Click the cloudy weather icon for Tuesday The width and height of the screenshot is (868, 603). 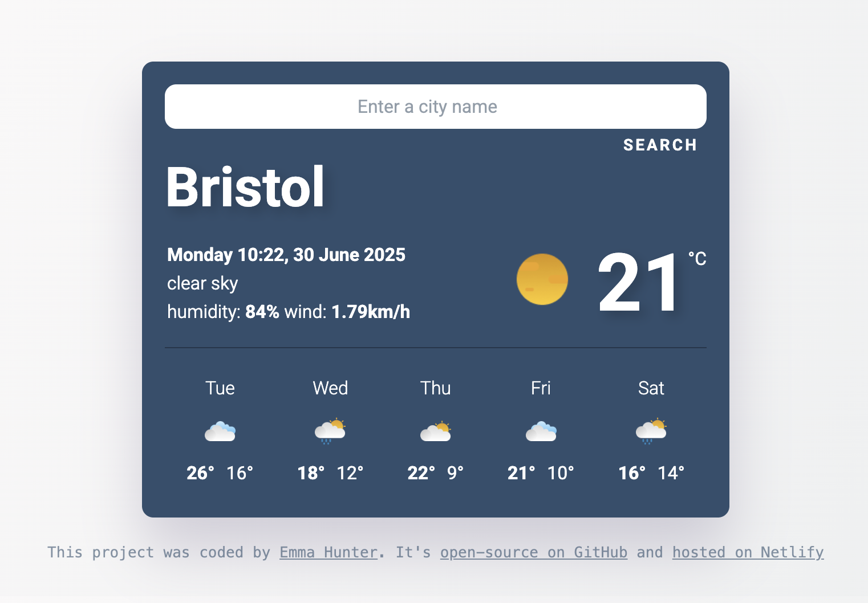(220, 431)
